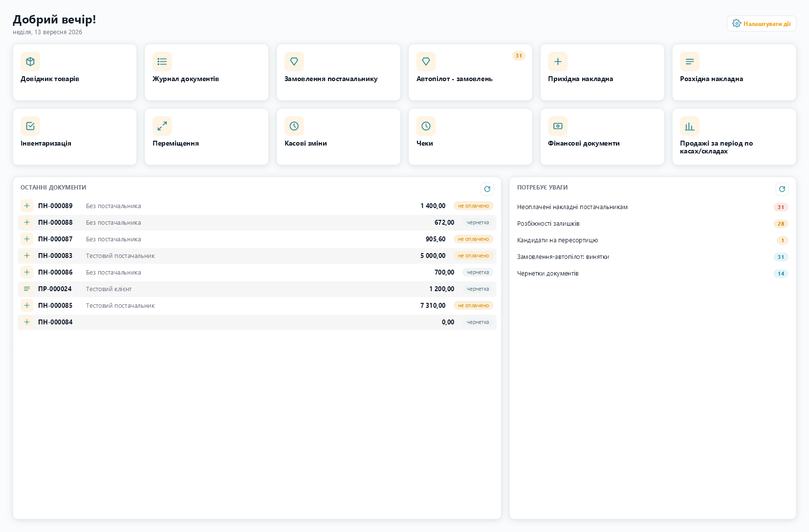This screenshot has height=532, width=809.
Task: Click the Інвентаризація checkmark icon
Action: [30, 126]
